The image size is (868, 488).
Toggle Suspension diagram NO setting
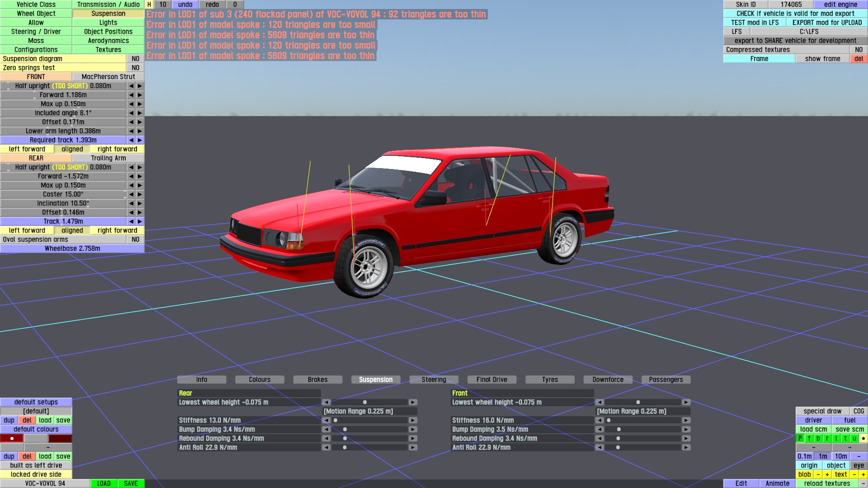(135, 59)
